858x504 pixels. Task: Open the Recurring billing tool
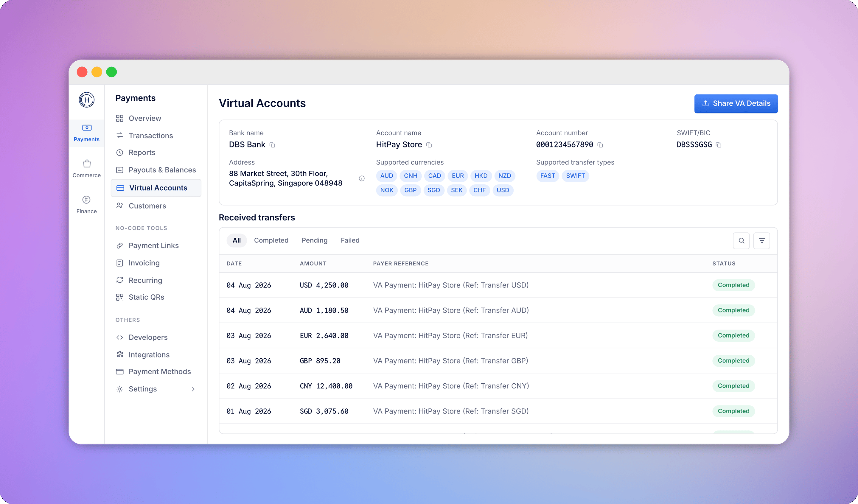(x=145, y=280)
